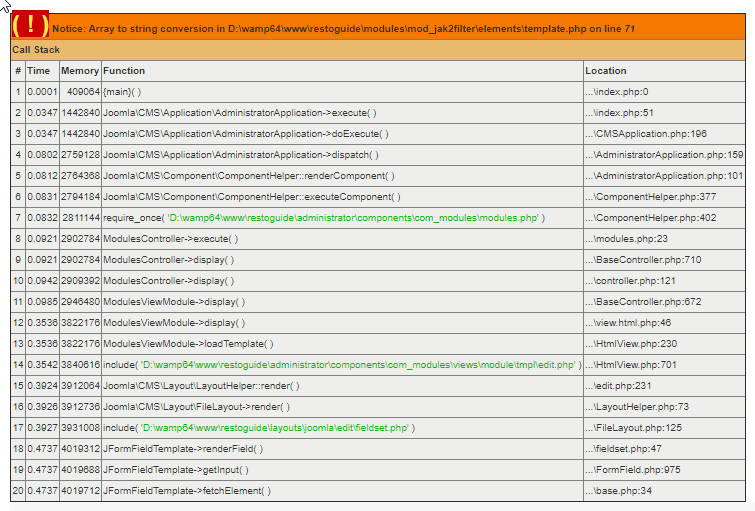Select ComponentHelper.php:402 location cell
755x511 pixels.
[664, 218]
